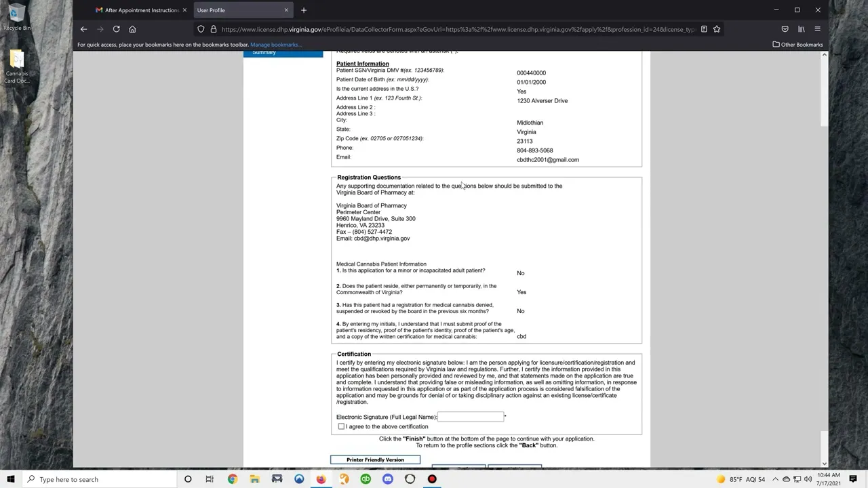Show hidden system tray icons

tap(775, 479)
